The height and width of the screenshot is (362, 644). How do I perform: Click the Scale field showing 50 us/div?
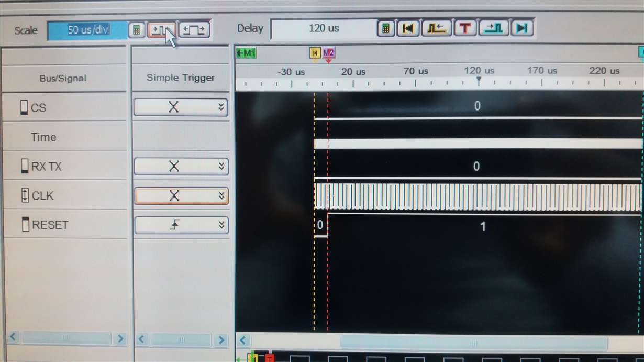pos(87,30)
